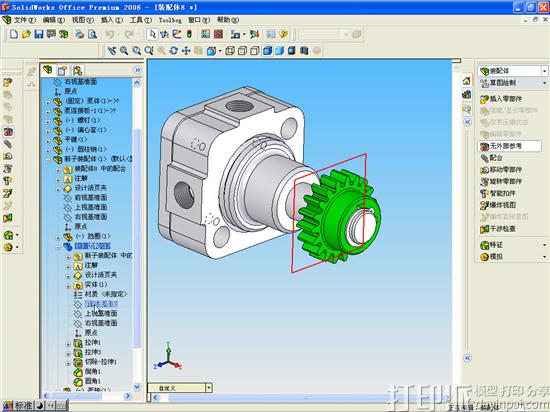Open the 编辑 (Edit) menu
The image size is (550, 412).
click(x=54, y=20)
